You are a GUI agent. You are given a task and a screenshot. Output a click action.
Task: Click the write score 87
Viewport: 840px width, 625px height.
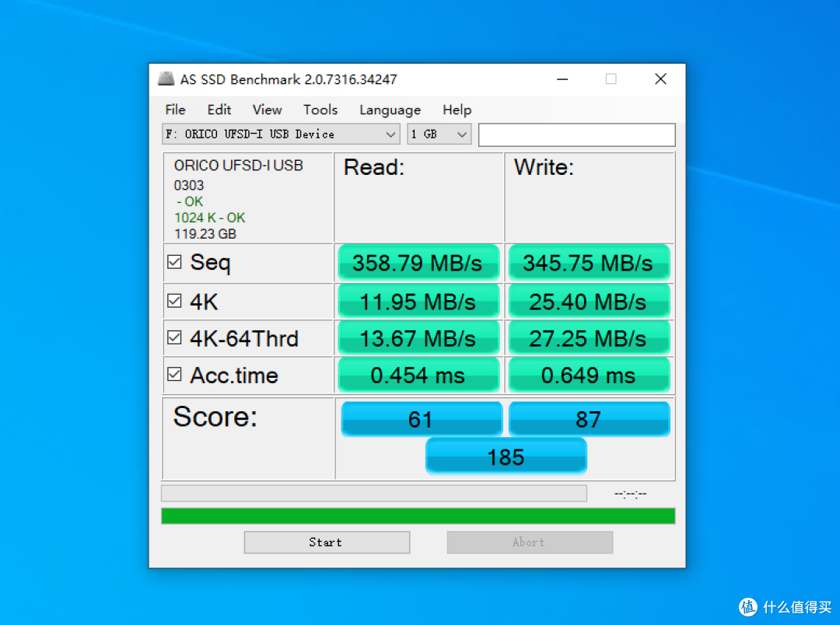click(x=589, y=419)
